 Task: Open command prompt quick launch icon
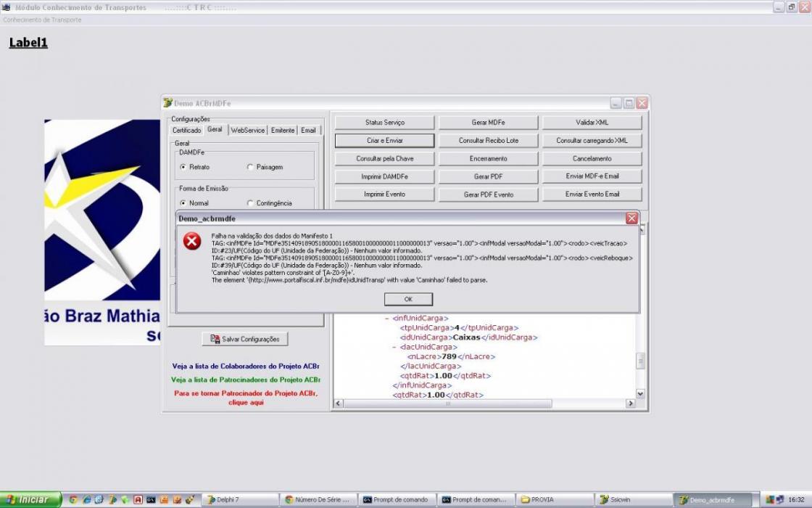tap(151, 500)
